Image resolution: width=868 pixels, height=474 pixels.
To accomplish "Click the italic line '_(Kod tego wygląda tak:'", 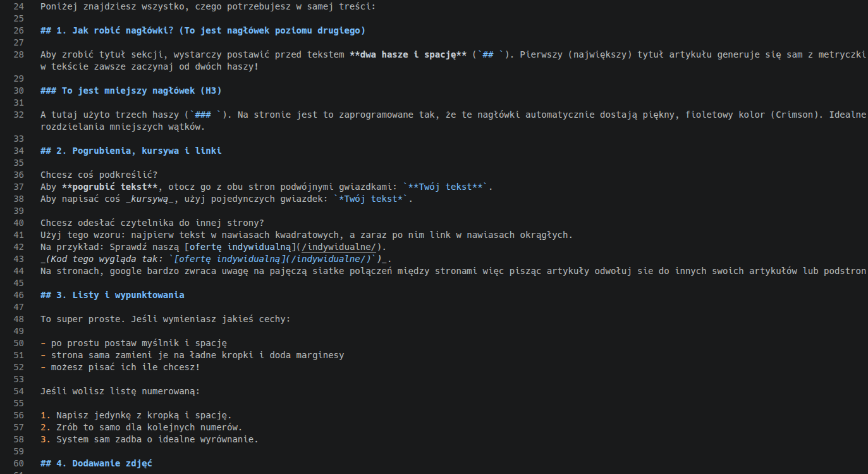I will 216,259.
